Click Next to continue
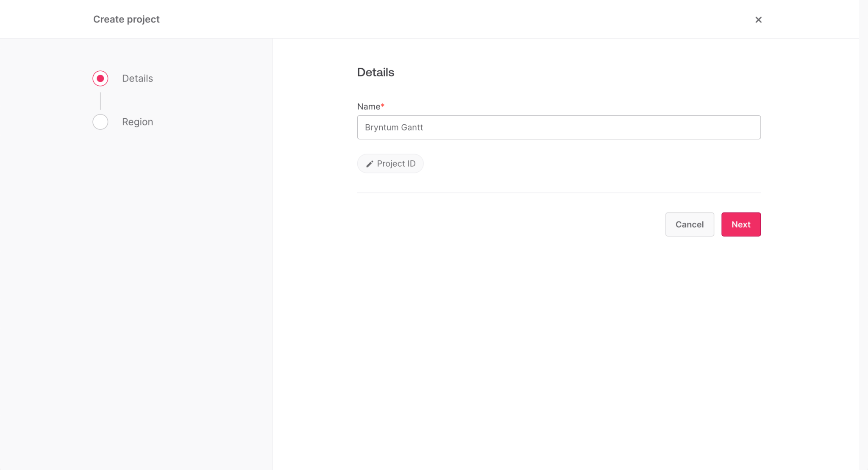 741,224
